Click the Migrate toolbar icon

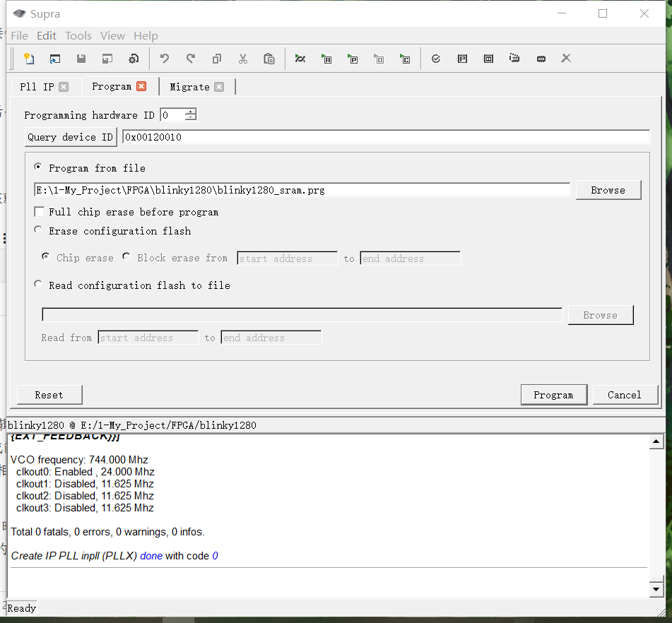(x=514, y=58)
